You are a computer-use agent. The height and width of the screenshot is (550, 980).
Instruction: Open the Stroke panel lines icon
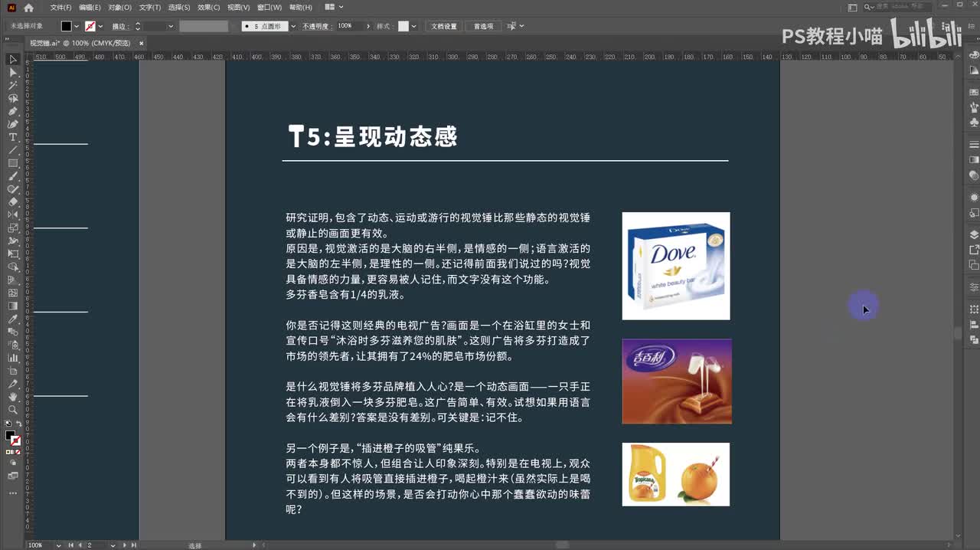(974, 145)
